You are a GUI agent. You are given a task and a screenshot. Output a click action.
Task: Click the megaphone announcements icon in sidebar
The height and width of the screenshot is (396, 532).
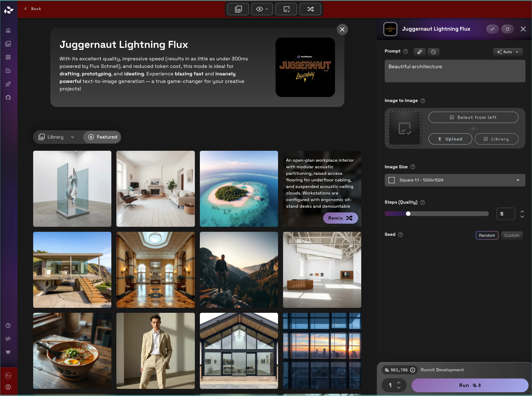coord(8,339)
